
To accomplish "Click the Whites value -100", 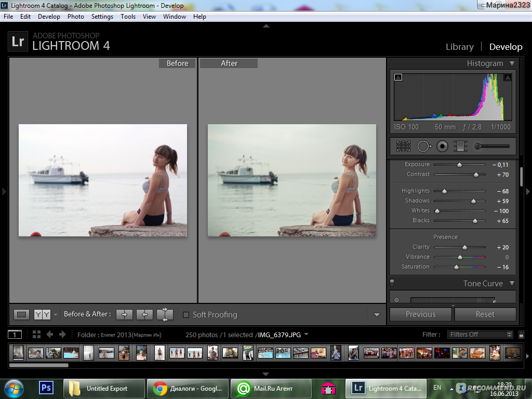I will coord(501,211).
